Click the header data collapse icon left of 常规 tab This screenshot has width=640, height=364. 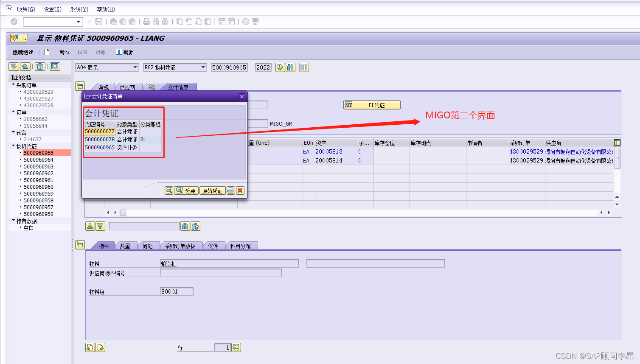tap(80, 86)
